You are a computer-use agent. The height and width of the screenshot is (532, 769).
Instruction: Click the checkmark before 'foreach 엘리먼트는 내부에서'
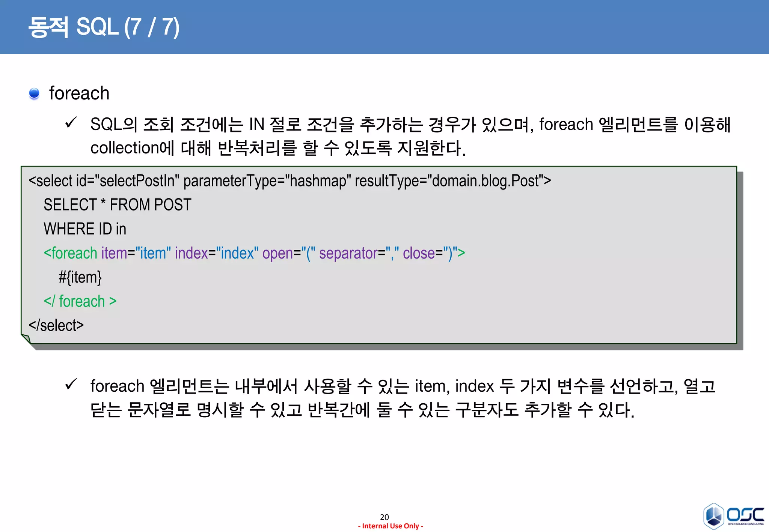pyautogui.click(x=71, y=384)
